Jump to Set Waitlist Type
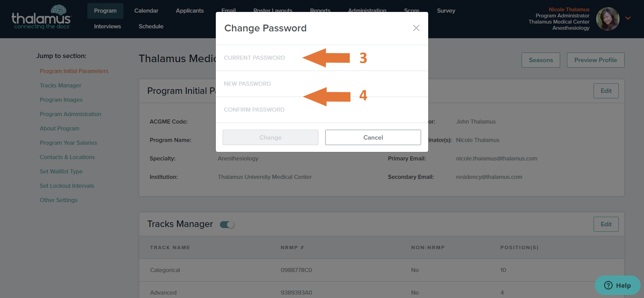This screenshot has height=298, width=644. point(61,171)
